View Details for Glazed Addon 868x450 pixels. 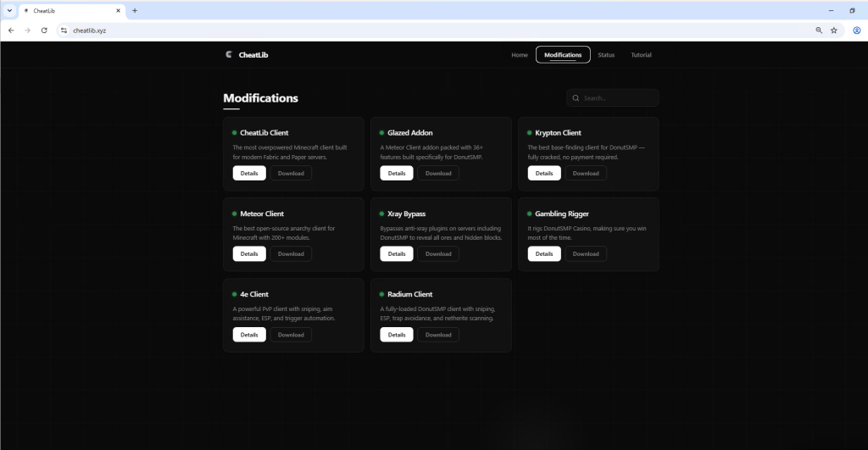[x=397, y=173]
